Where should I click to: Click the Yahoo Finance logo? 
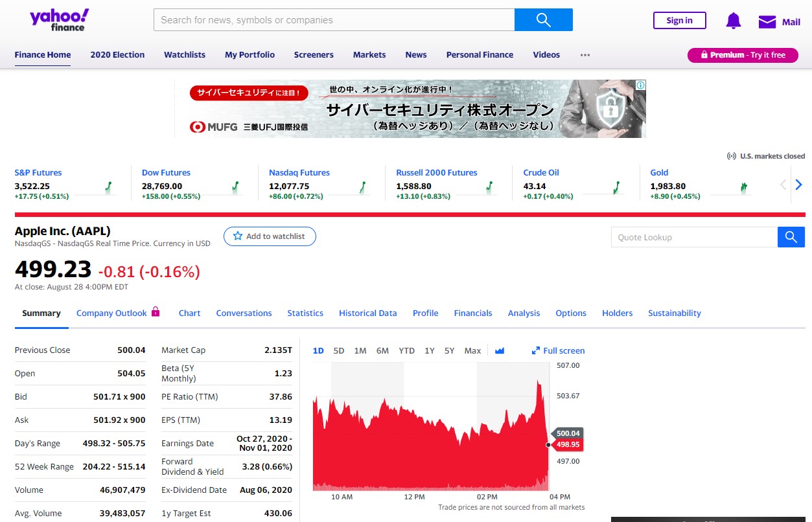pos(60,19)
